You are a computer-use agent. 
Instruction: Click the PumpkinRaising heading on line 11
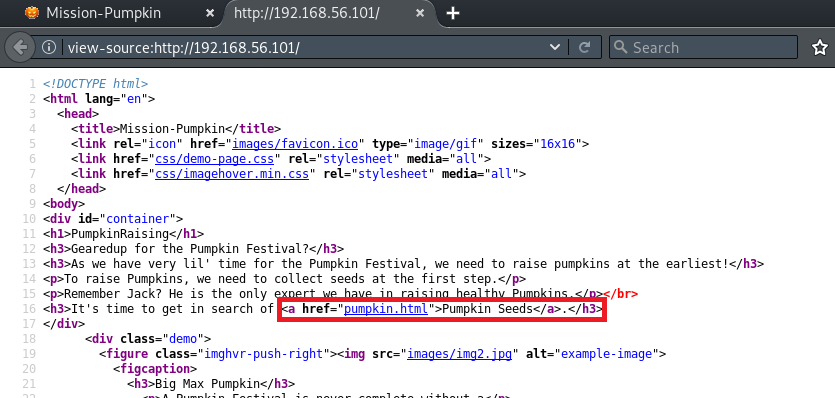click(120, 234)
